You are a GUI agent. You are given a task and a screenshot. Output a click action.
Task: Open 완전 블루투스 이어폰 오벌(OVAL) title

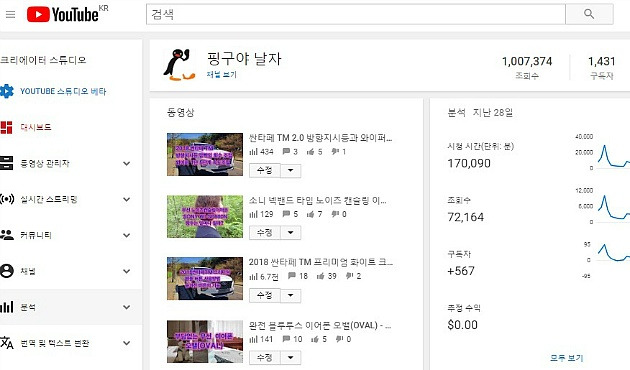(320, 325)
